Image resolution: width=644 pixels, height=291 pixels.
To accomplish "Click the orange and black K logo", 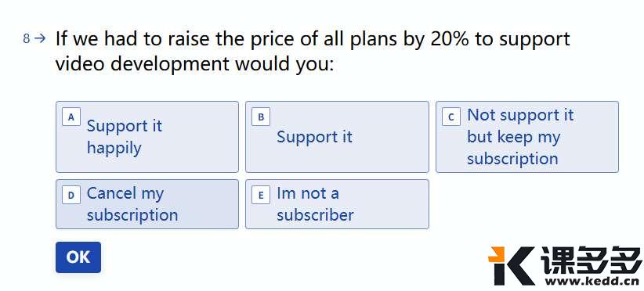I will tap(511, 266).
